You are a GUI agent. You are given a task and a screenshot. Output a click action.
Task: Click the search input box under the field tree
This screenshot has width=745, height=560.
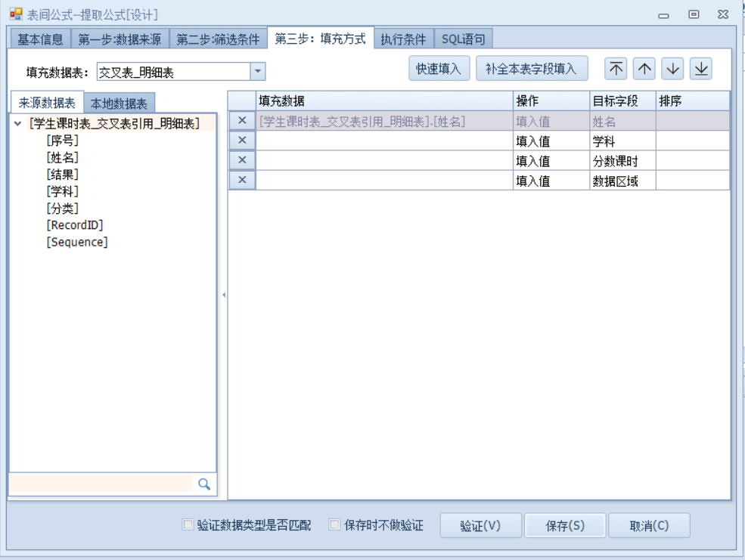(100, 484)
